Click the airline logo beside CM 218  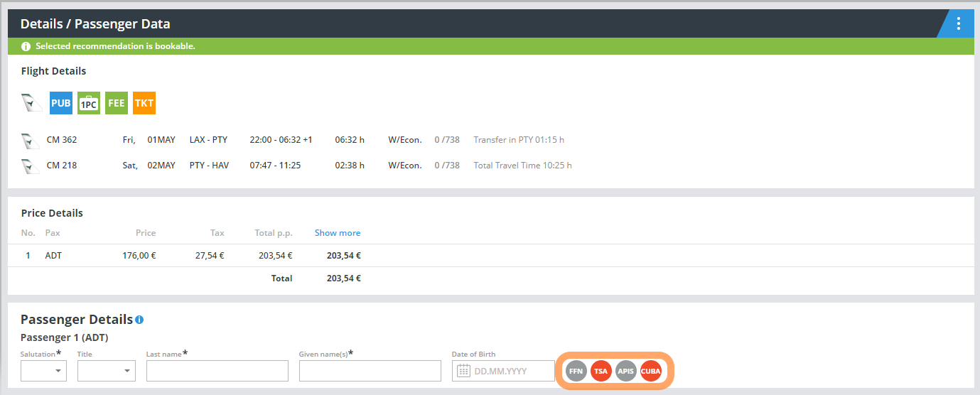29,166
